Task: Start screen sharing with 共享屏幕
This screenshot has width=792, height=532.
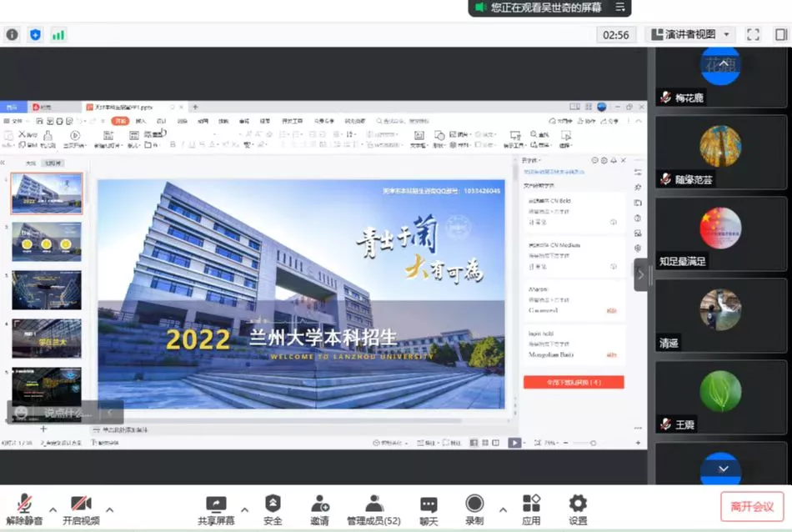Action: click(216, 509)
